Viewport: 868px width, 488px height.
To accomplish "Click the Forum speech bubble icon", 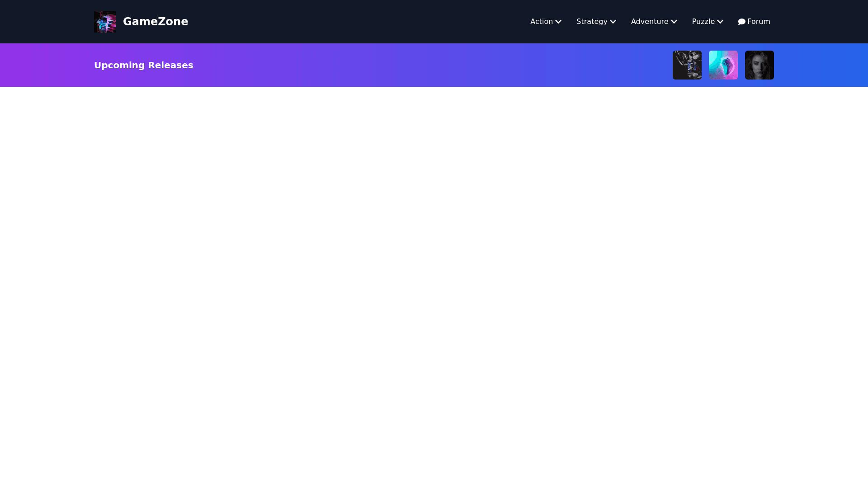I will coord(741,22).
